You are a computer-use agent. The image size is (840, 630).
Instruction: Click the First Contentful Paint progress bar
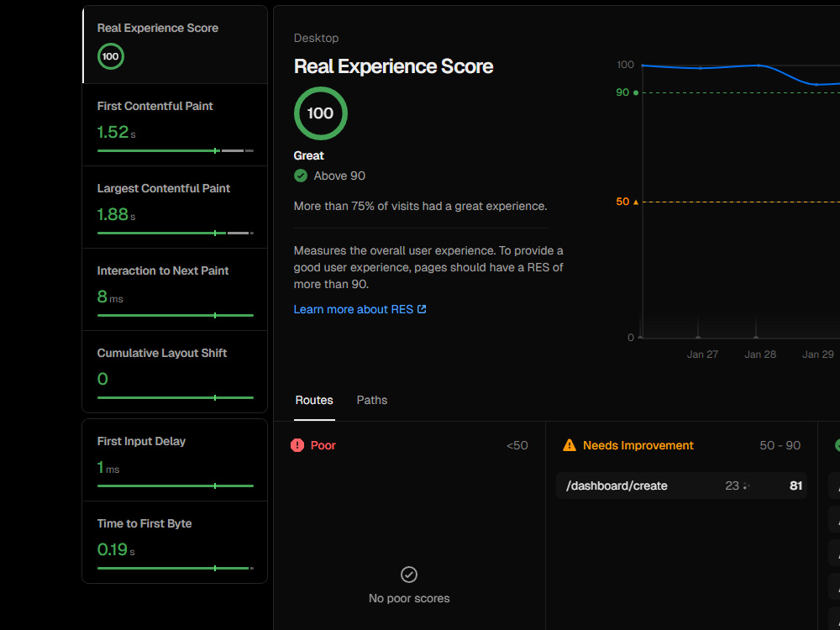click(x=176, y=151)
